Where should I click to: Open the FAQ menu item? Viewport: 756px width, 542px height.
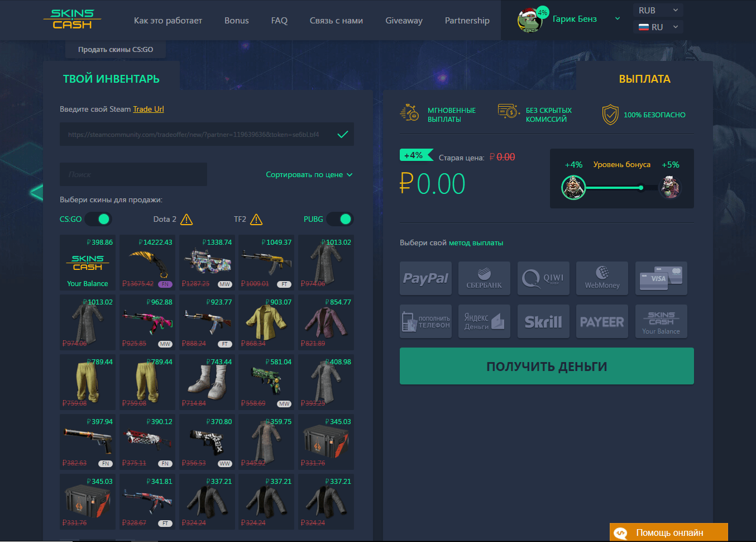pos(279,20)
